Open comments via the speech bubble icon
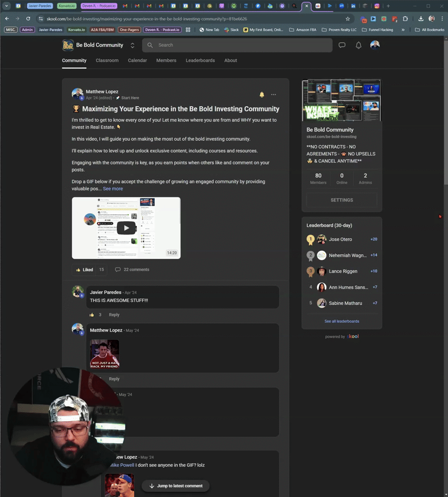Viewport: 448px width, 497px height. [x=118, y=269]
